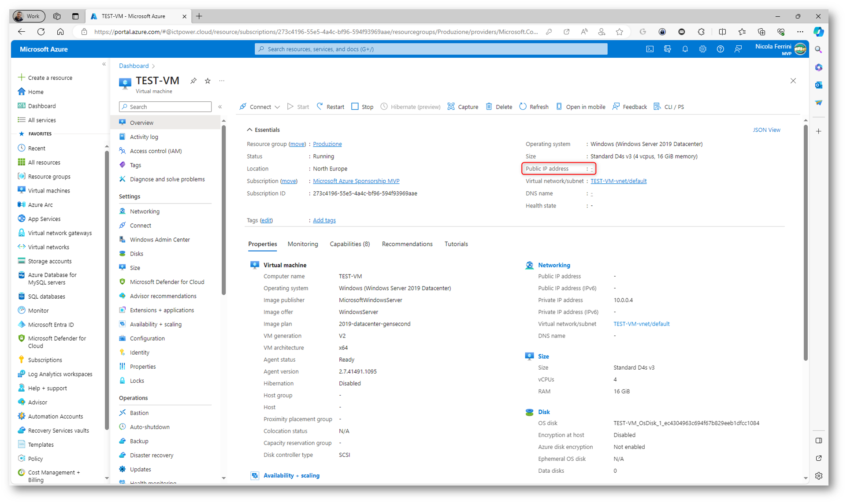Switch to the Monitoring tab
Viewport: 847px width, 504px height.
click(302, 244)
